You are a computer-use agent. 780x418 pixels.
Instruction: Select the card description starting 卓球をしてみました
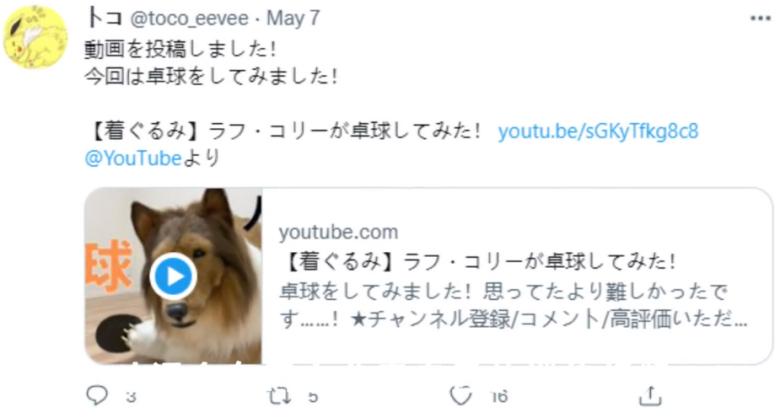click(513, 305)
